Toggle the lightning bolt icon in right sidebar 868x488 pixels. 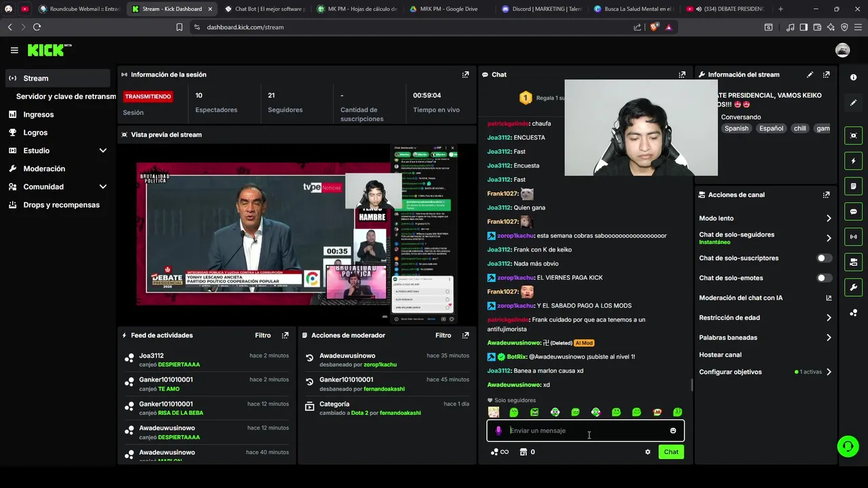853,161
